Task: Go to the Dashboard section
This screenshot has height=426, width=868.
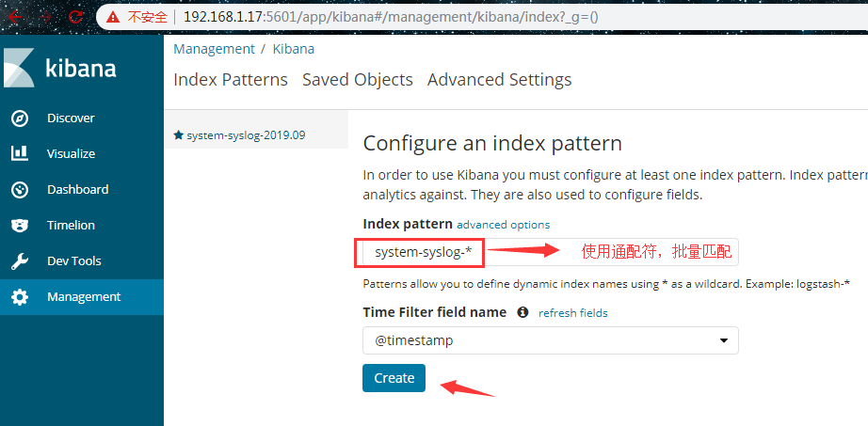Action: [x=82, y=190]
